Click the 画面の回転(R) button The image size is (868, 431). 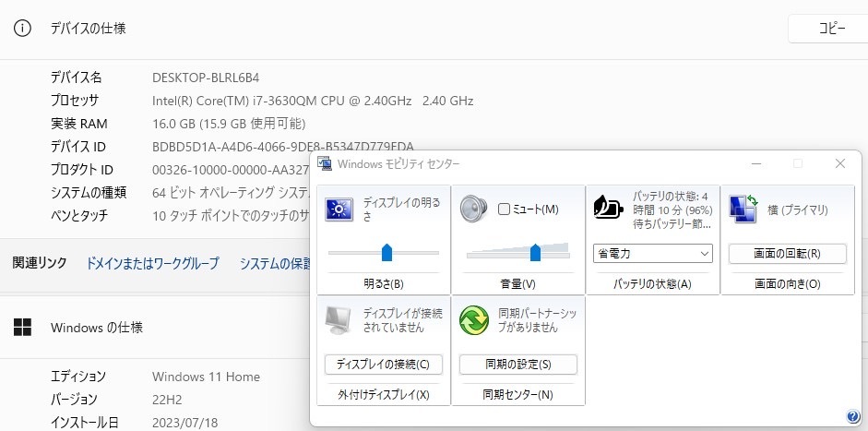point(787,253)
